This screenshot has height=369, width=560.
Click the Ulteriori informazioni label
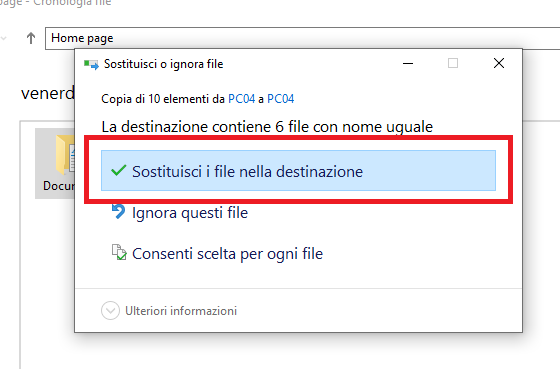coord(181,311)
